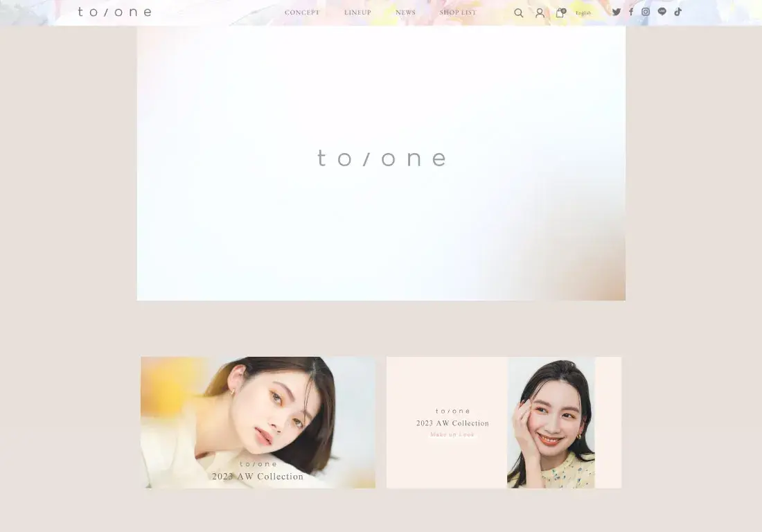Open the user account icon
Image resolution: width=762 pixels, height=532 pixels.
tap(540, 12)
